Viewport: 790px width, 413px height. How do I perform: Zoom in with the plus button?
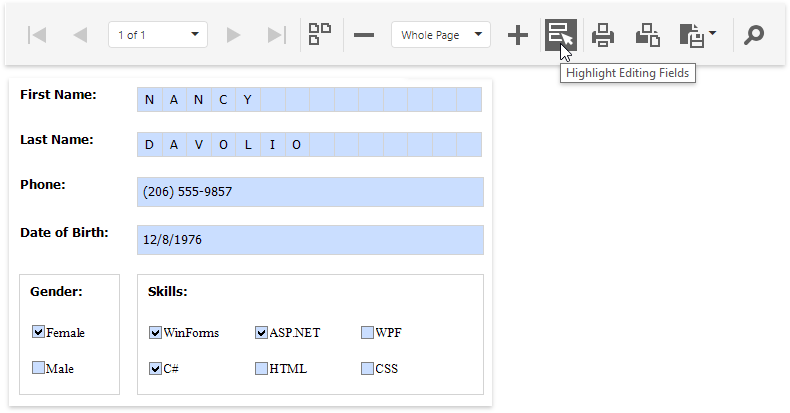tap(517, 35)
